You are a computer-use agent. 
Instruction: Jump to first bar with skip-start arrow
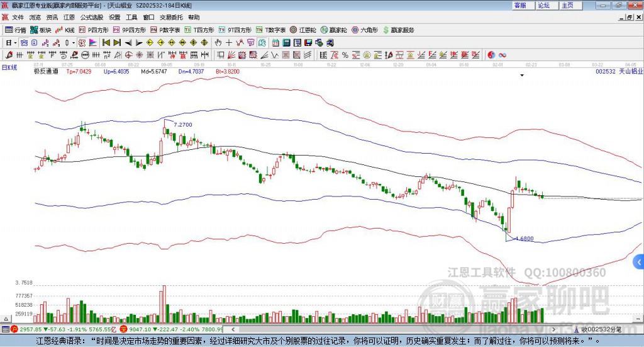point(106,43)
